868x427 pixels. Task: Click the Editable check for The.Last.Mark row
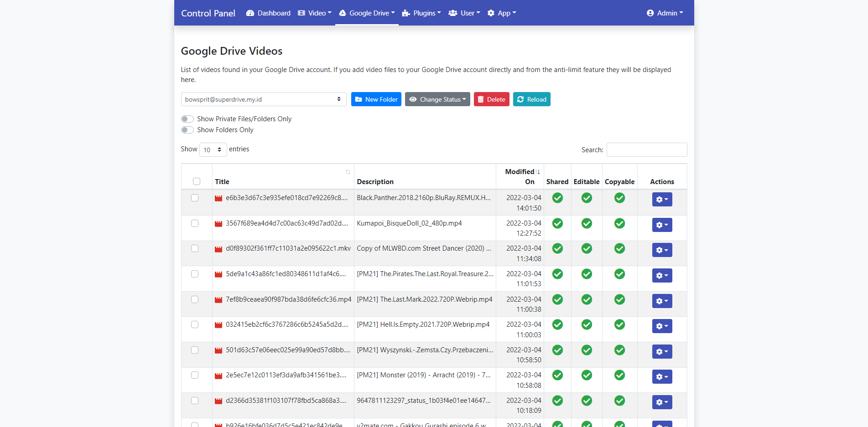587,299
